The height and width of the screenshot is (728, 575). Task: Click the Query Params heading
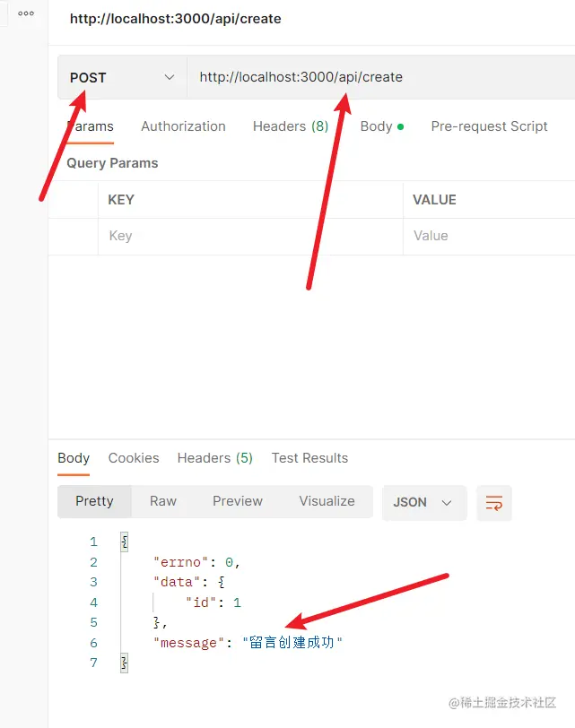coord(112,163)
